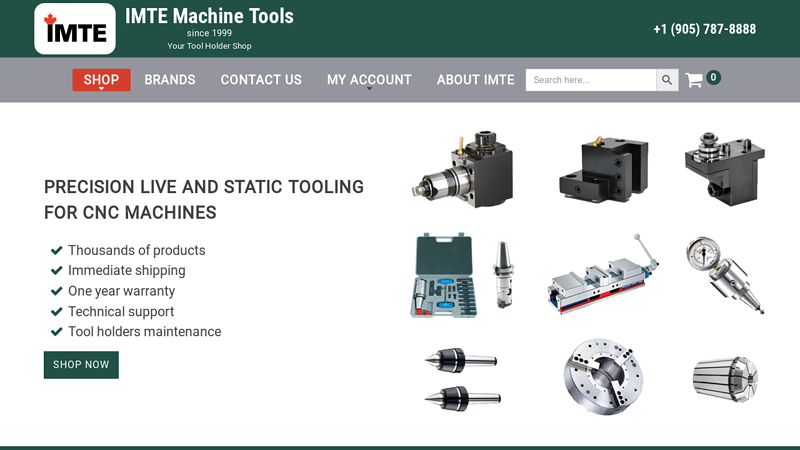The image size is (800, 450).
Task: Select the live tooling holder image
Action: coord(462,169)
